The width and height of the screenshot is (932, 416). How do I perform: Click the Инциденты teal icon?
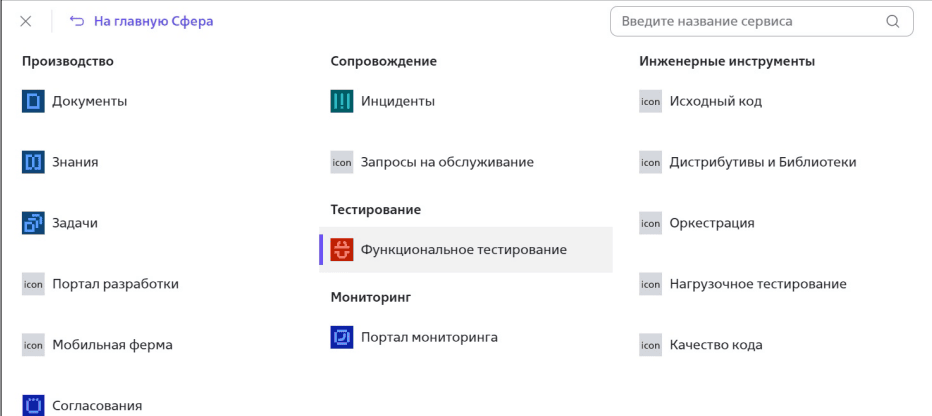click(x=342, y=101)
